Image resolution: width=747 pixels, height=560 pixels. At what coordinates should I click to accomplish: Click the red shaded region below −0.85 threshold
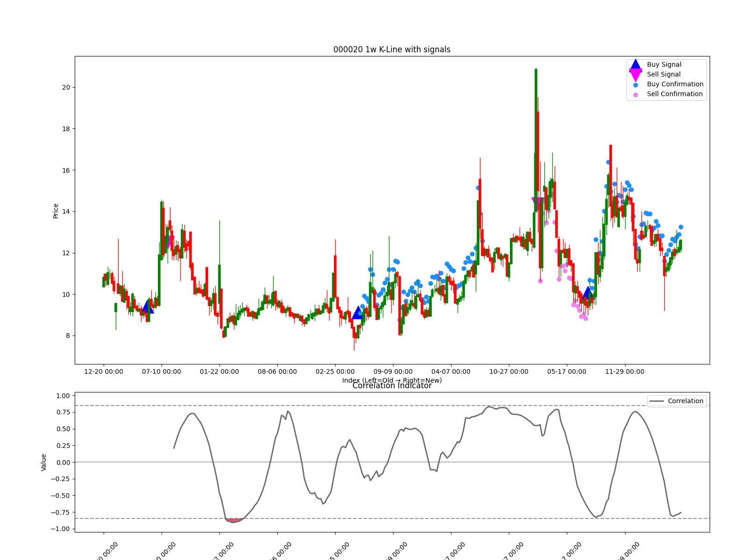234,520
